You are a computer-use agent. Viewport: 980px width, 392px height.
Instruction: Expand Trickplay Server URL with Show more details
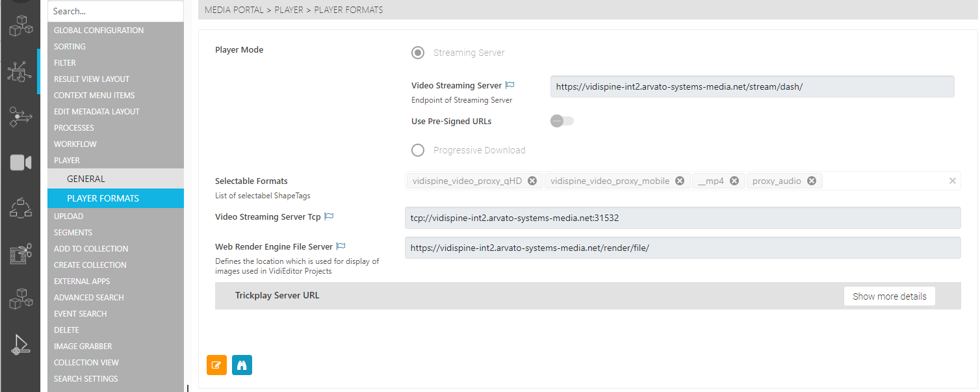889,296
